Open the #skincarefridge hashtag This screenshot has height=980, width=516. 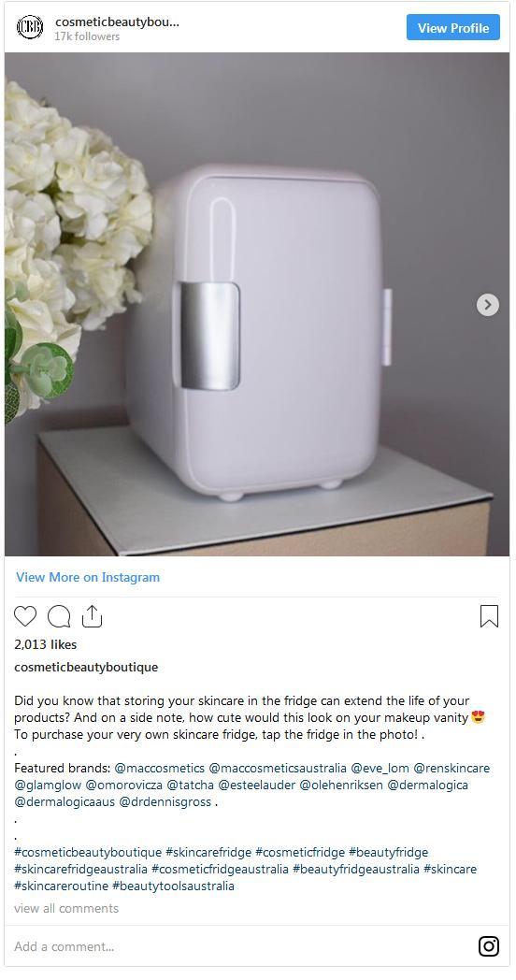[x=208, y=852]
